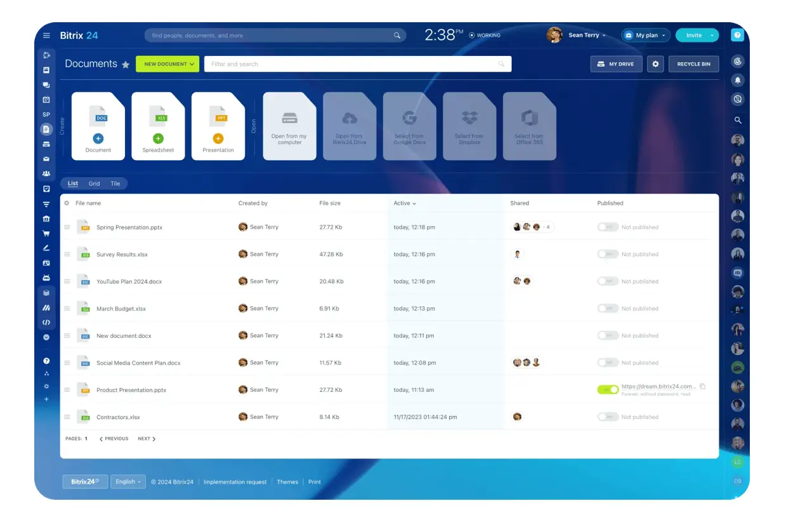The width and height of the screenshot is (812, 508).
Task: Disable publishing for Product Presentation.pptx
Action: 607,389
